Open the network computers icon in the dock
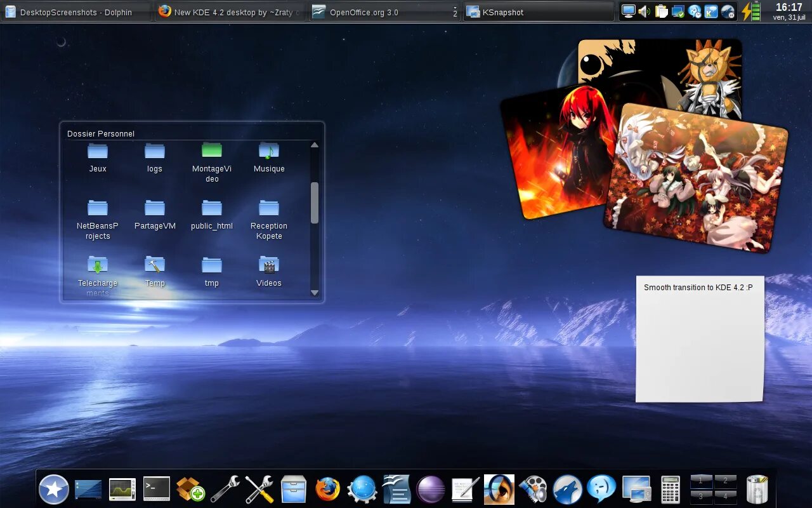812x508 pixels. pyautogui.click(x=636, y=490)
